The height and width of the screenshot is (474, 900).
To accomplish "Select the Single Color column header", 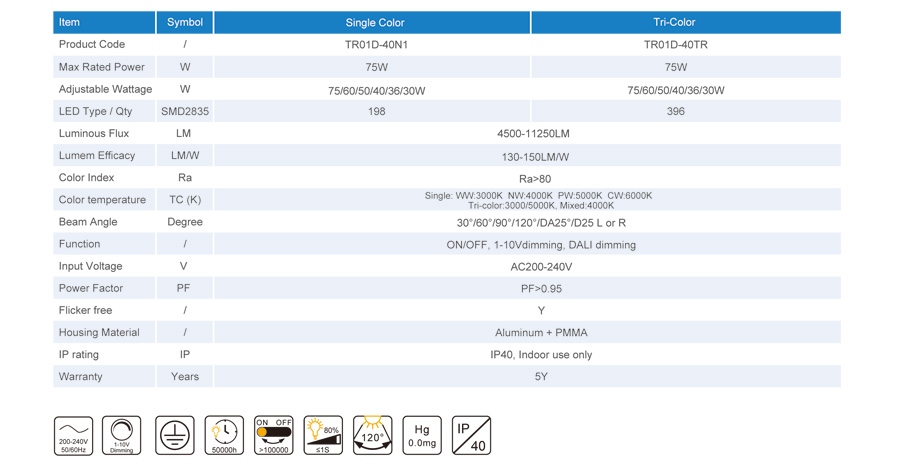I will (x=375, y=23).
